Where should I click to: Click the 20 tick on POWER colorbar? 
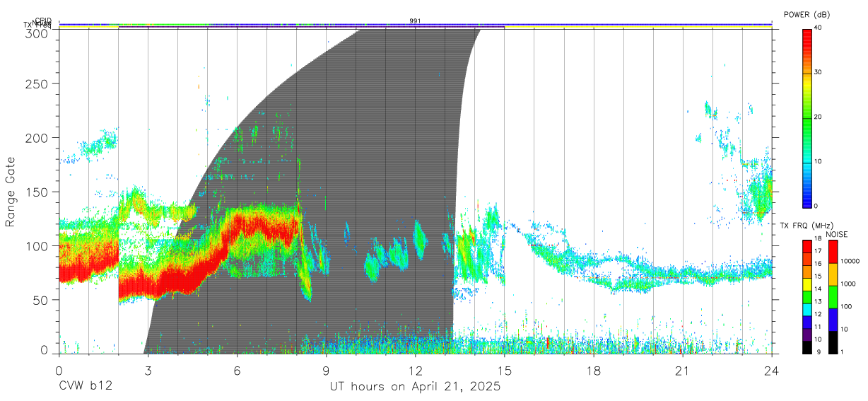(819, 117)
